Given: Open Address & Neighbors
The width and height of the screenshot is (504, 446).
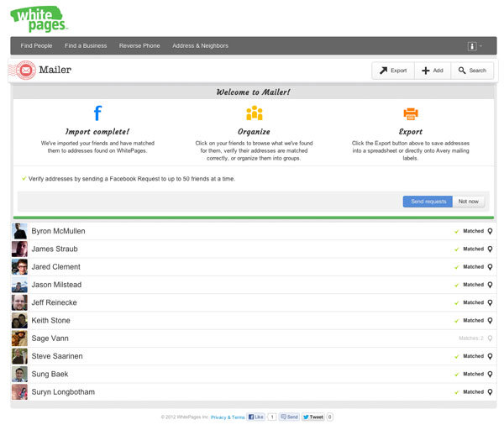Looking at the screenshot, I should (x=200, y=45).
